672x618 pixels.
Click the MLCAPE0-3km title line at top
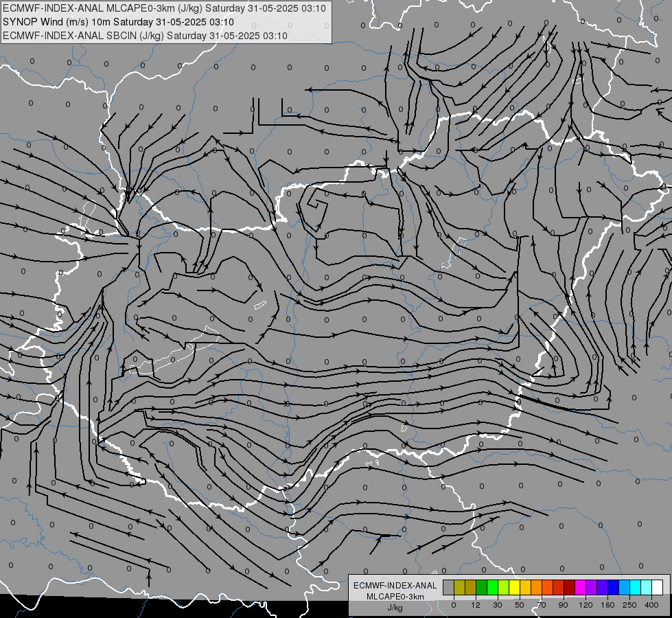[164, 8]
